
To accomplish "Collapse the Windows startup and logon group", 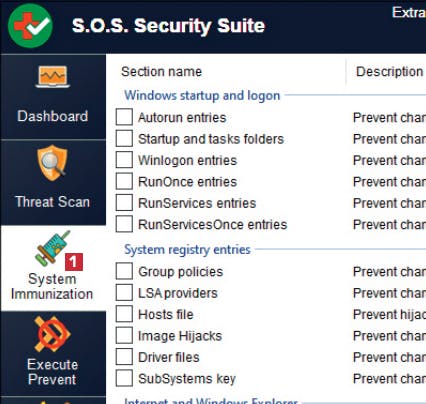I will click(202, 96).
